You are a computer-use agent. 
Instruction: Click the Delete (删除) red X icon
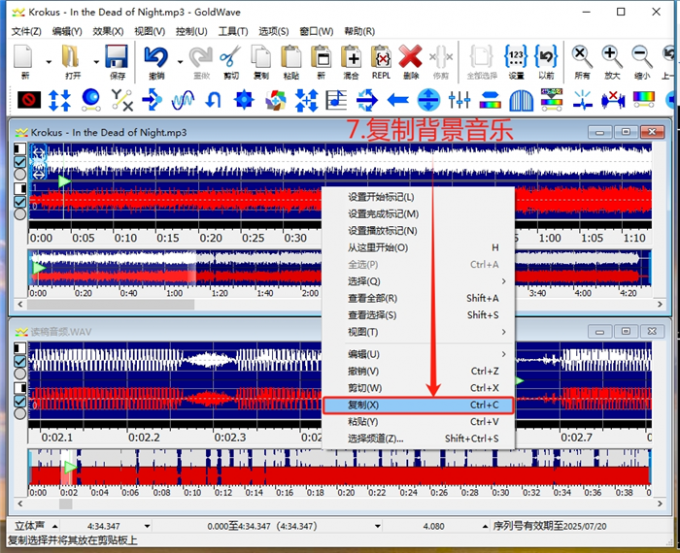click(x=410, y=57)
